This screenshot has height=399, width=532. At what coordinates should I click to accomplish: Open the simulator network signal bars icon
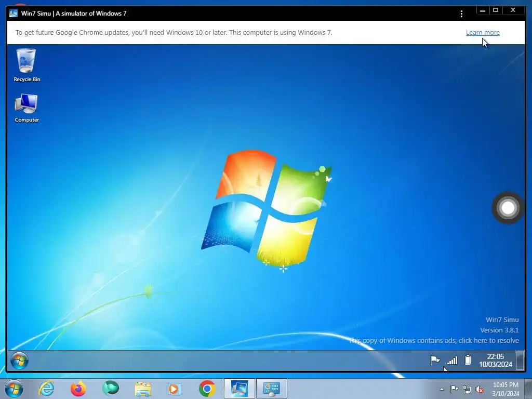coord(453,361)
